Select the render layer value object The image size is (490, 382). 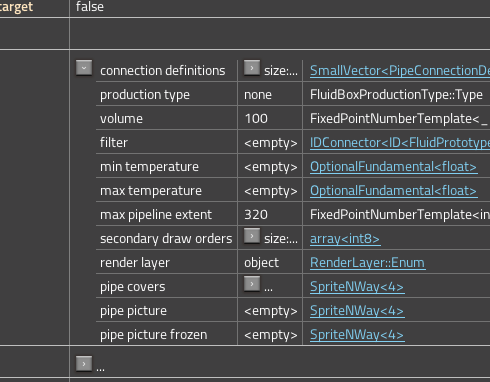coord(261,263)
